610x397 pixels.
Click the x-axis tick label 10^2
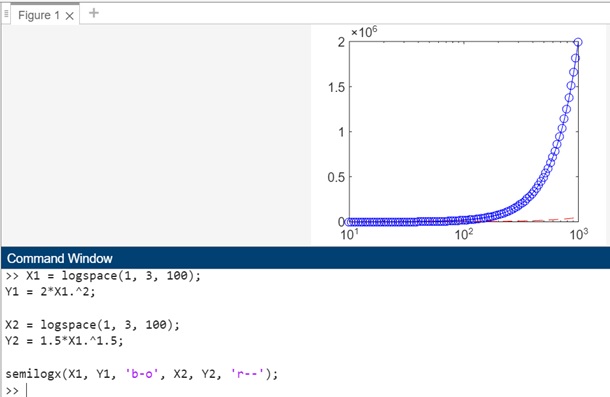(x=464, y=234)
